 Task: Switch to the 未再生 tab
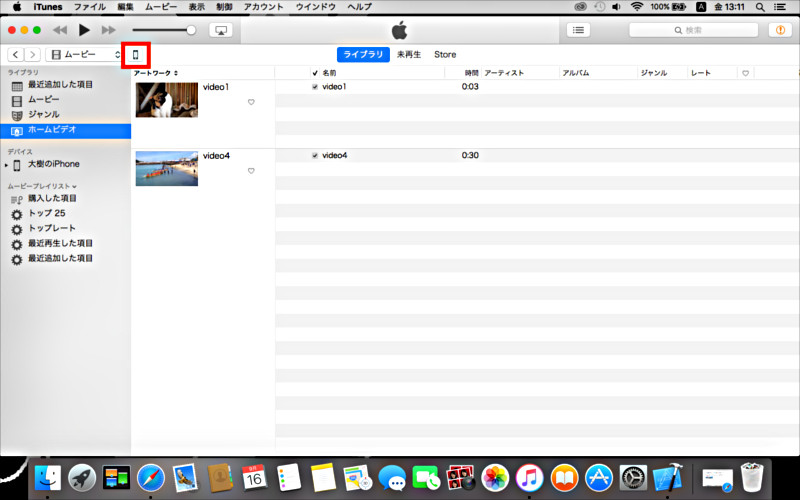(408, 54)
